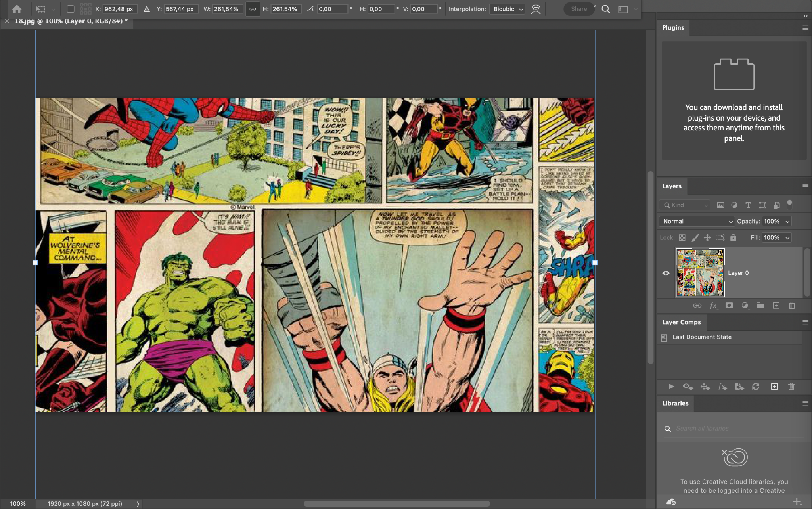This screenshot has width=812, height=509.
Task: Hide Layer 0 visibility eye
Action: (666, 273)
